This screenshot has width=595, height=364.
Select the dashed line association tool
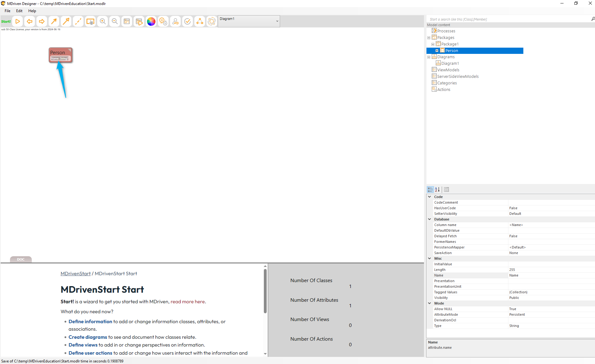click(78, 21)
